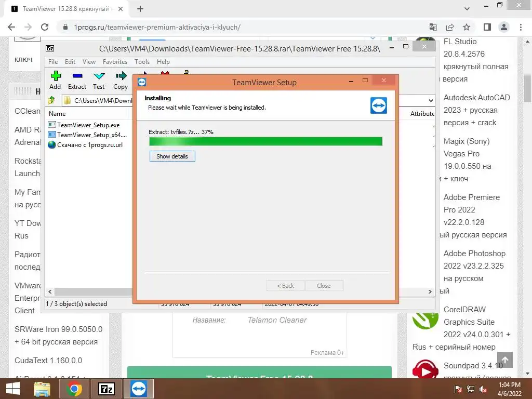Open the Tools menu in 7-Zip
This screenshot has height=399, width=532.
tap(142, 62)
